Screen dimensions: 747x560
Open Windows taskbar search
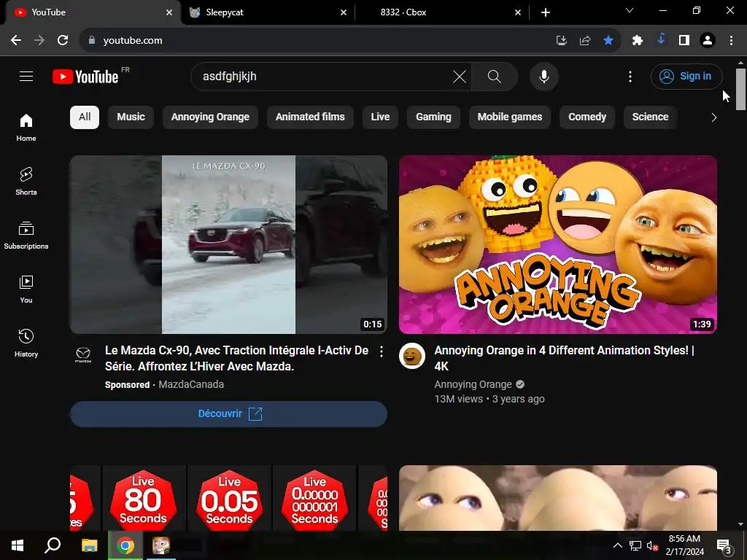[53, 545]
